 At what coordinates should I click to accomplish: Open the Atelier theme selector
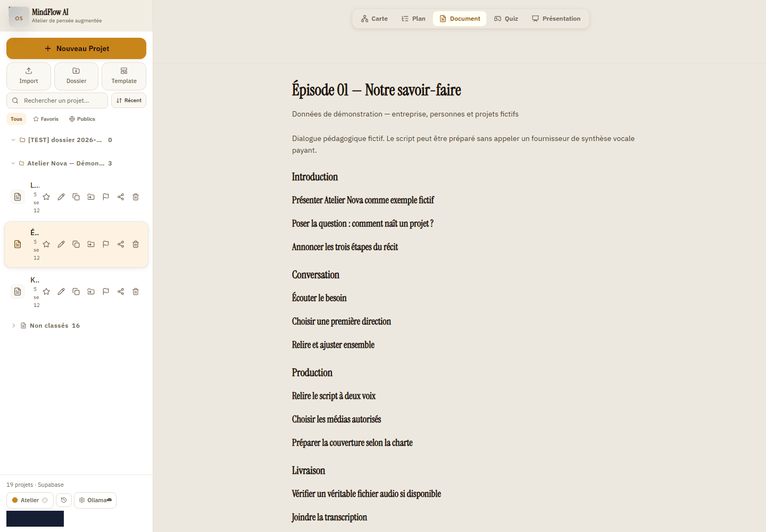point(30,500)
